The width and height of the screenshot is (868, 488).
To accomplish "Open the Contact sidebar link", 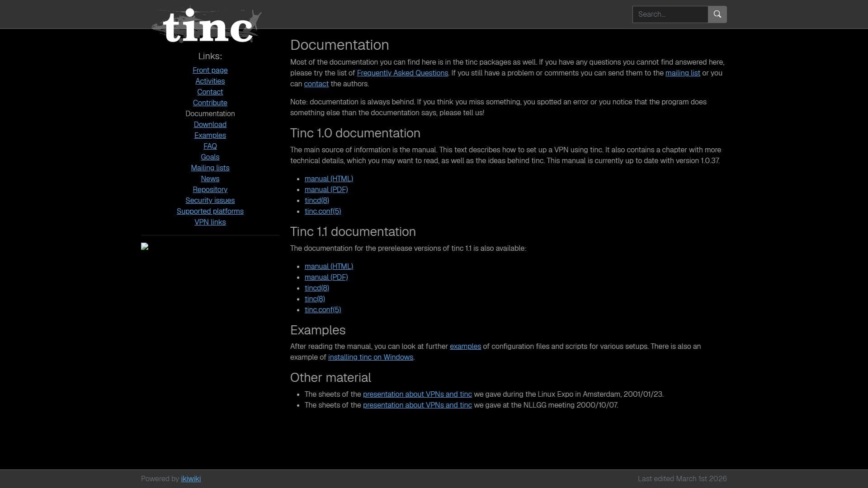I will tap(210, 92).
